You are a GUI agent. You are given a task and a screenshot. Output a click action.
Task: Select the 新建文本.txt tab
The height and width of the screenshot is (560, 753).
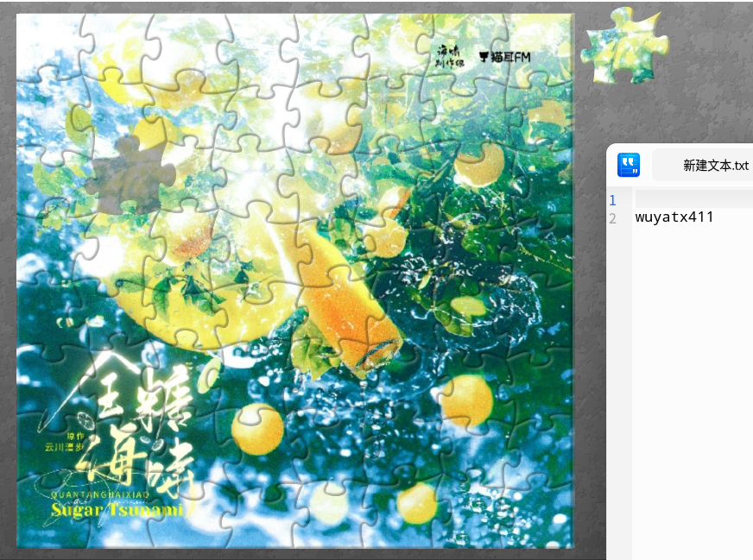(702, 166)
